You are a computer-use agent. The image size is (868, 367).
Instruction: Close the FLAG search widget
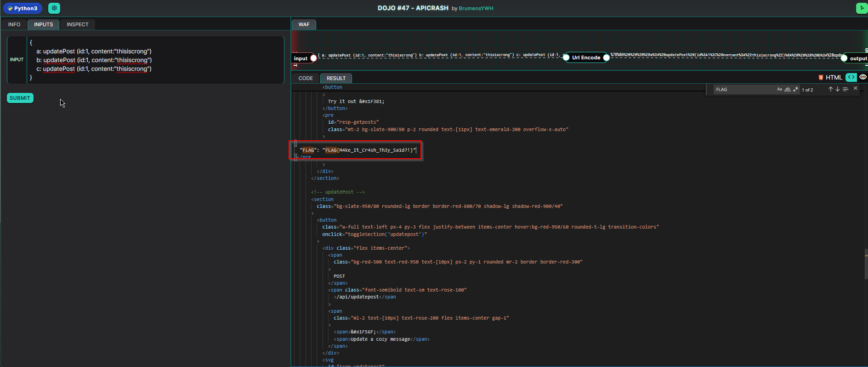click(x=855, y=88)
